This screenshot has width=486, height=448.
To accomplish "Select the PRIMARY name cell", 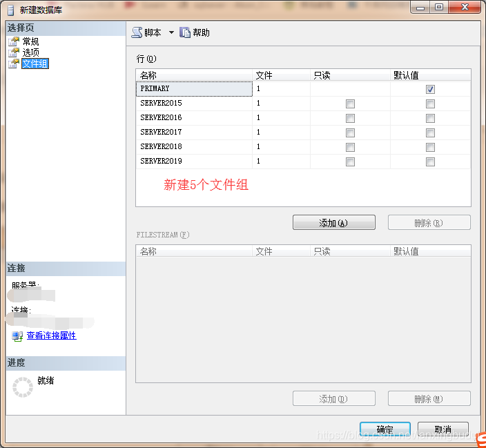I will click(195, 89).
